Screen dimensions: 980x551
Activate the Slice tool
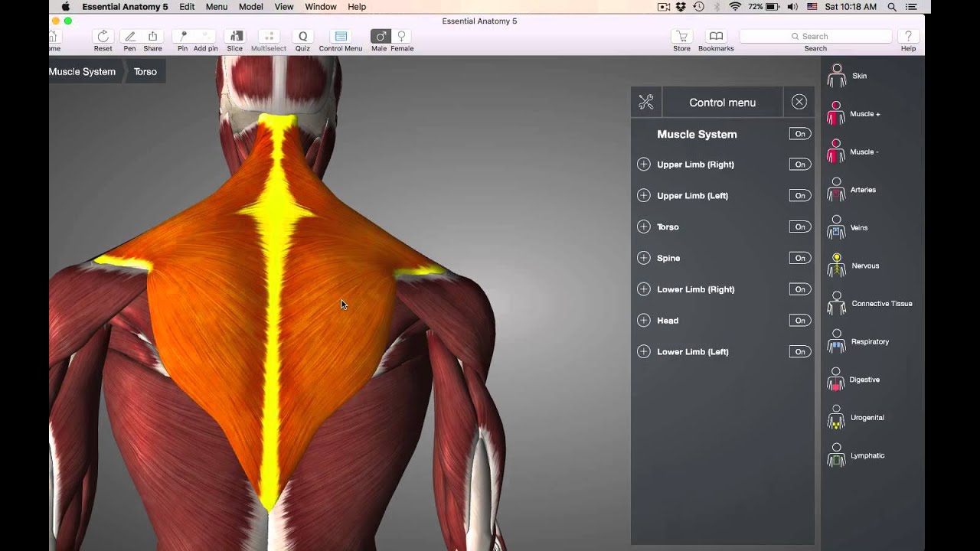pos(235,36)
